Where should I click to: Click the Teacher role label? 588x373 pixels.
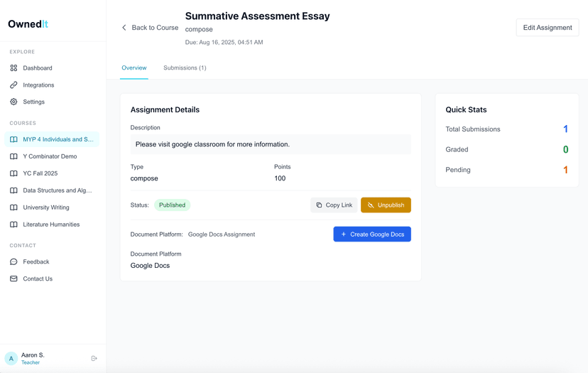31,362
